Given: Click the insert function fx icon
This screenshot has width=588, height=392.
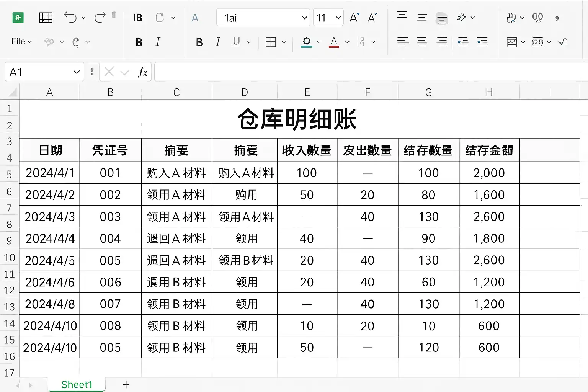Looking at the screenshot, I should pyautogui.click(x=142, y=72).
